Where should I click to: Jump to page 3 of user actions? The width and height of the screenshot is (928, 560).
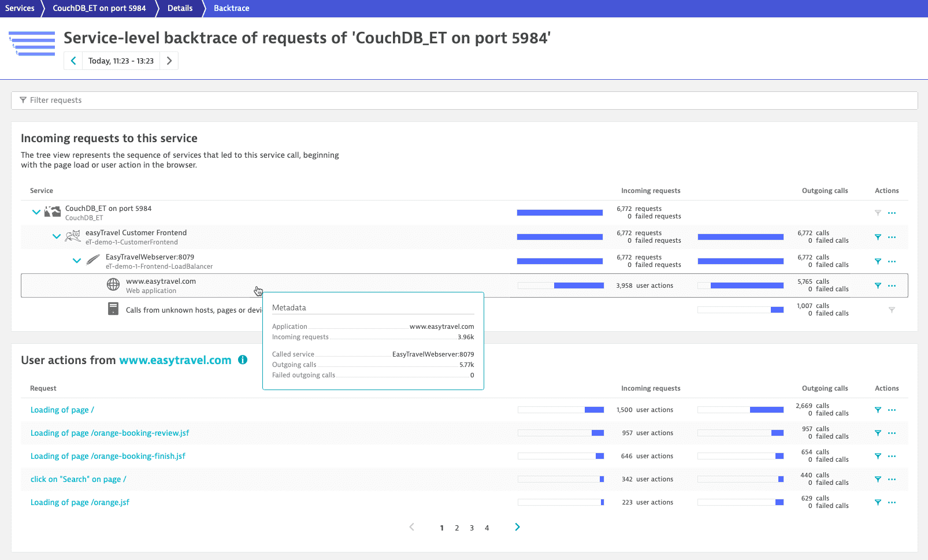[x=472, y=528]
